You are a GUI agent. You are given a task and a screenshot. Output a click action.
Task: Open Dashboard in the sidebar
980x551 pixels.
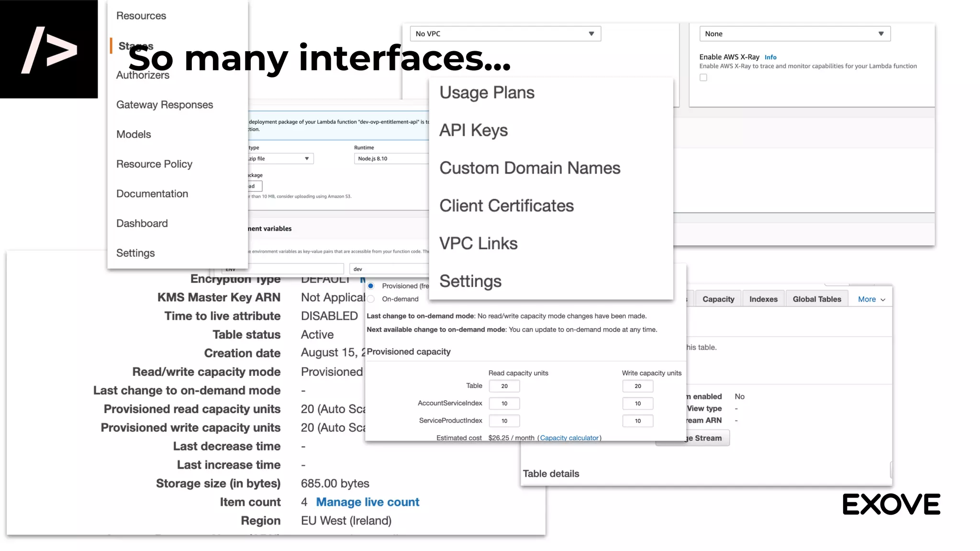(142, 223)
